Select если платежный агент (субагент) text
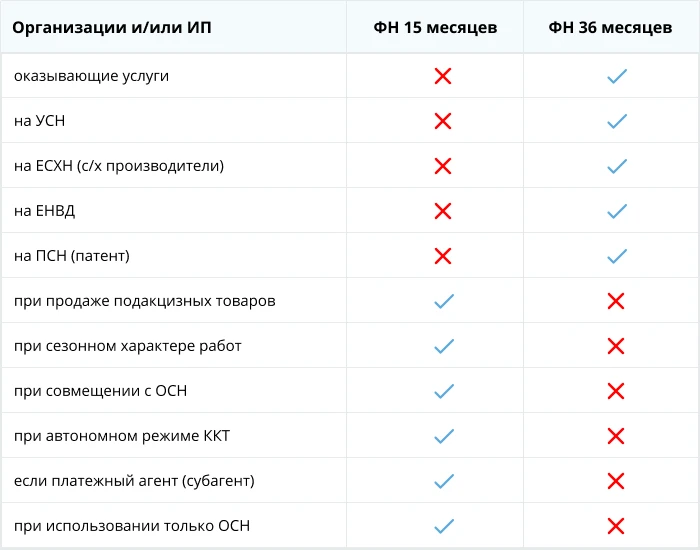This screenshot has width=700, height=550. point(134,481)
